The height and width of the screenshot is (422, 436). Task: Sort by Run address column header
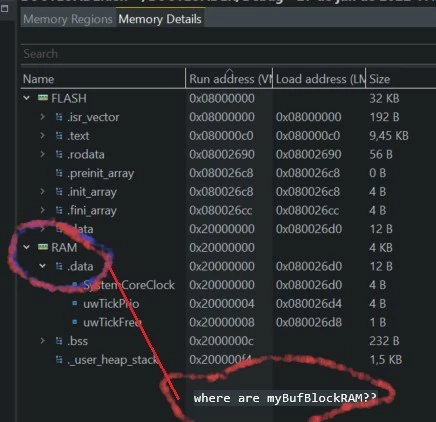click(229, 79)
